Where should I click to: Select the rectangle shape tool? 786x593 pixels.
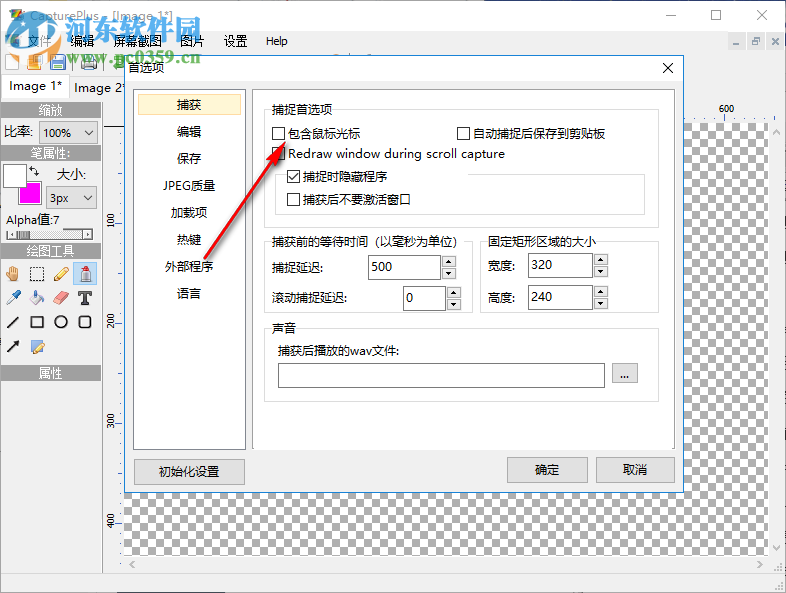coord(37,322)
